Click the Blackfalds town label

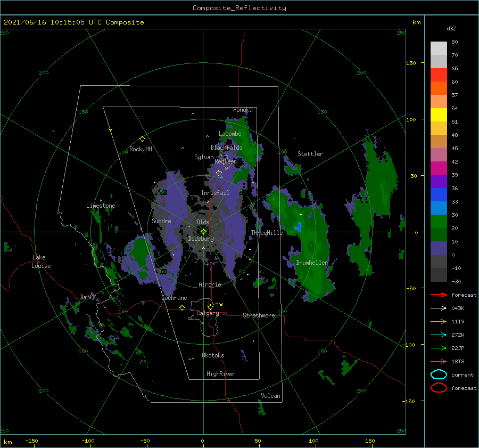coord(226,148)
